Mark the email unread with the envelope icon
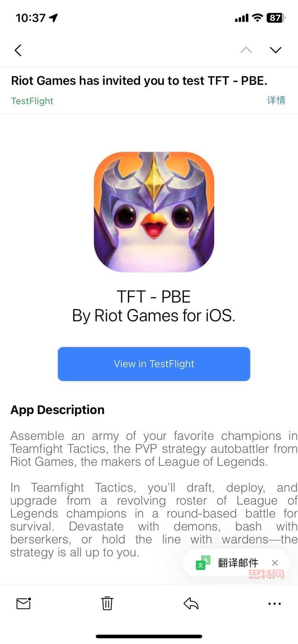Screen dimensions: 298x644 (x=23, y=603)
